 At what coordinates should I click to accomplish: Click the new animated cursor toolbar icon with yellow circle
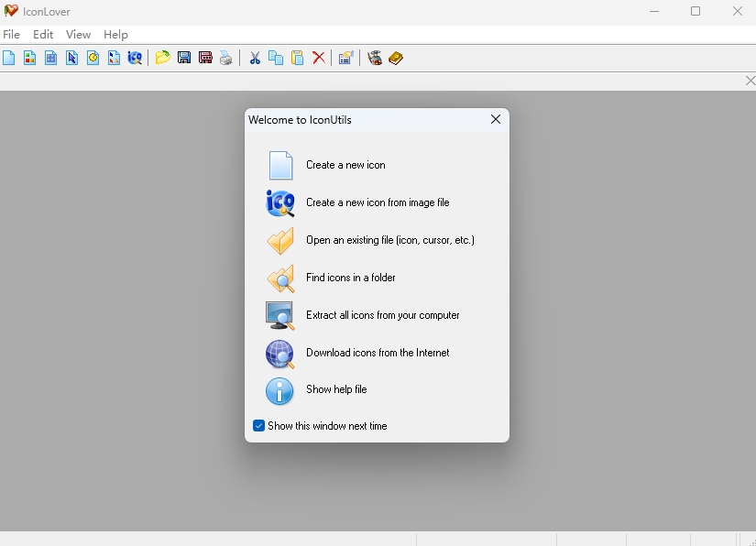click(93, 58)
